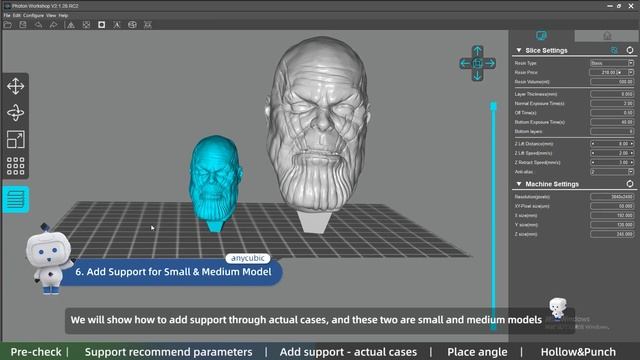Screen dimensions: 640x360
Task: Click the sphere/punch toolbar icon
Action: 132,25
